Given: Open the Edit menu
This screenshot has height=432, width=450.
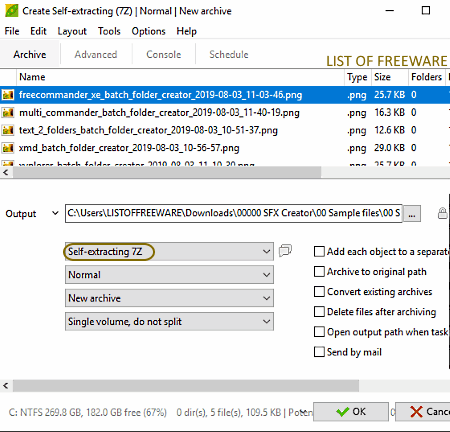Looking at the screenshot, I should pyautogui.click(x=38, y=31).
